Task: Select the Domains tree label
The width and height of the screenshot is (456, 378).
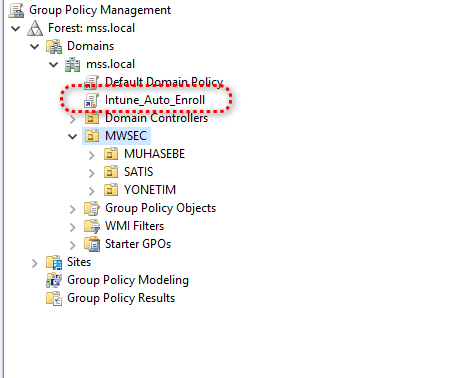Action: tap(90, 46)
